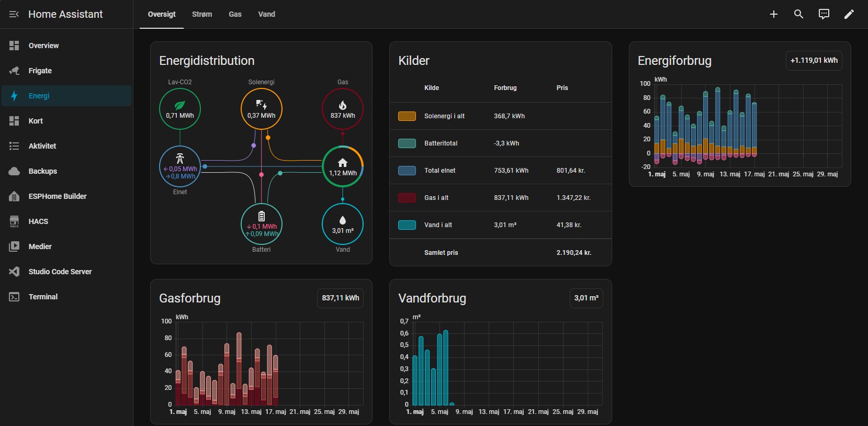
Task: Open the Aktivitet list icon
Action: point(14,146)
